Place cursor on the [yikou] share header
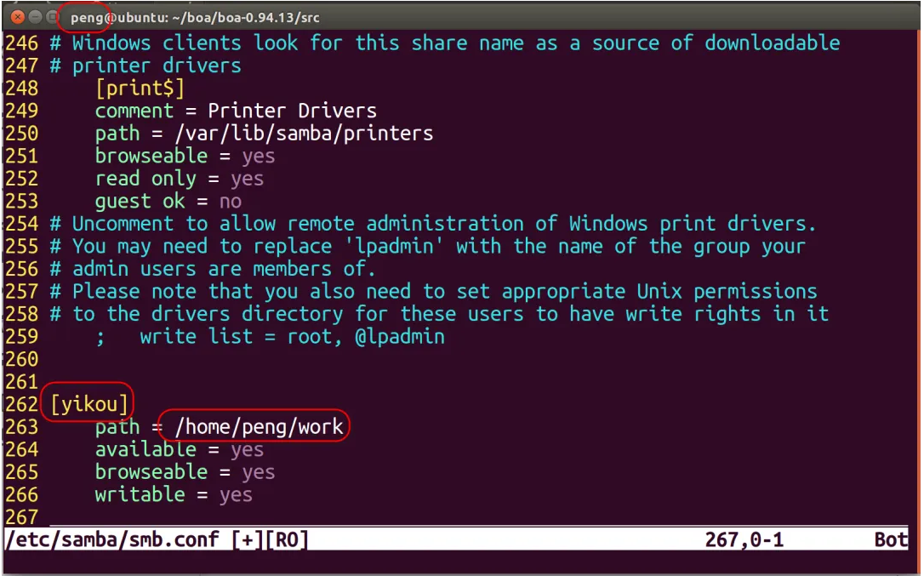 pyautogui.click(x=89, y=404)
